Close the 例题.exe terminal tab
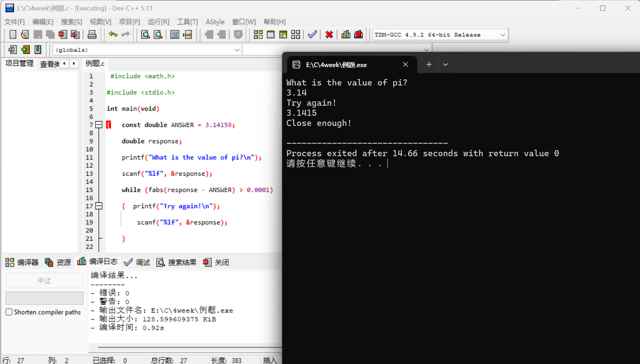Screen dimensions: 640x364 (x=406, y=65)
